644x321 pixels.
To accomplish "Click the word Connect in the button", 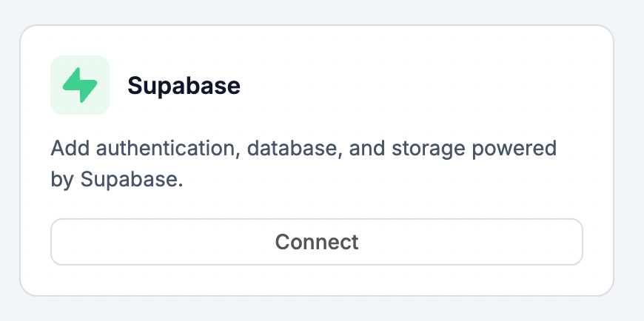I will pyautogui.click(x=316, y=242).
